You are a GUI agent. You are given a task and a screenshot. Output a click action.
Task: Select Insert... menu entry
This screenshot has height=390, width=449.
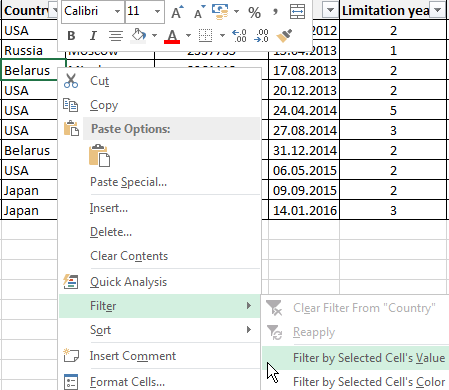159,208
